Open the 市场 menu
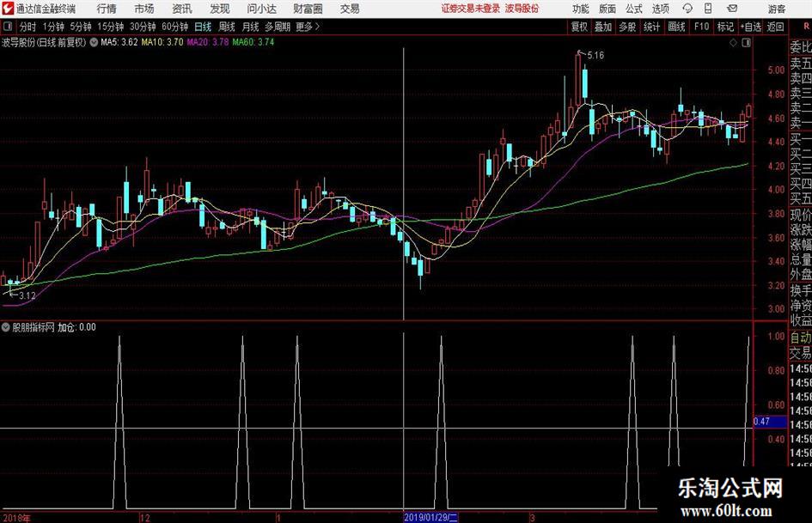The height and width of the screenshot is (523, 812). coord(144,9)
